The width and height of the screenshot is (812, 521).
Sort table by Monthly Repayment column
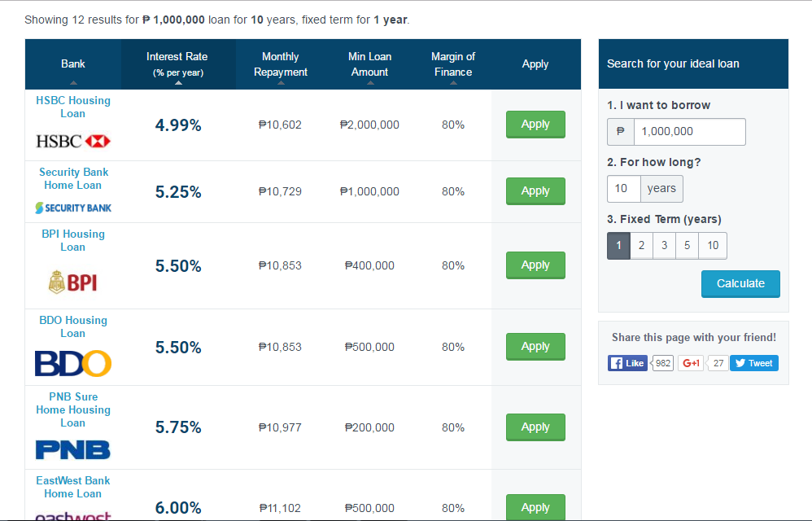click(x=281, y=64)
